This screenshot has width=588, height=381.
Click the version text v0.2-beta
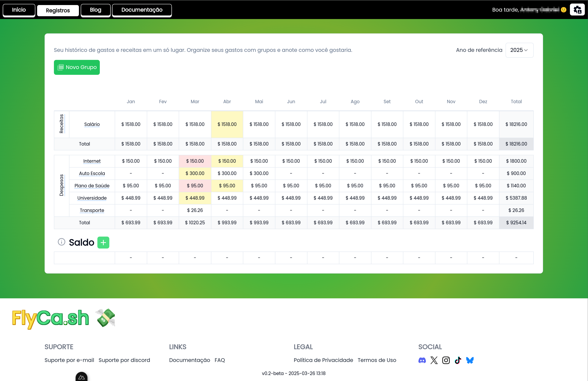coord(293,373)
